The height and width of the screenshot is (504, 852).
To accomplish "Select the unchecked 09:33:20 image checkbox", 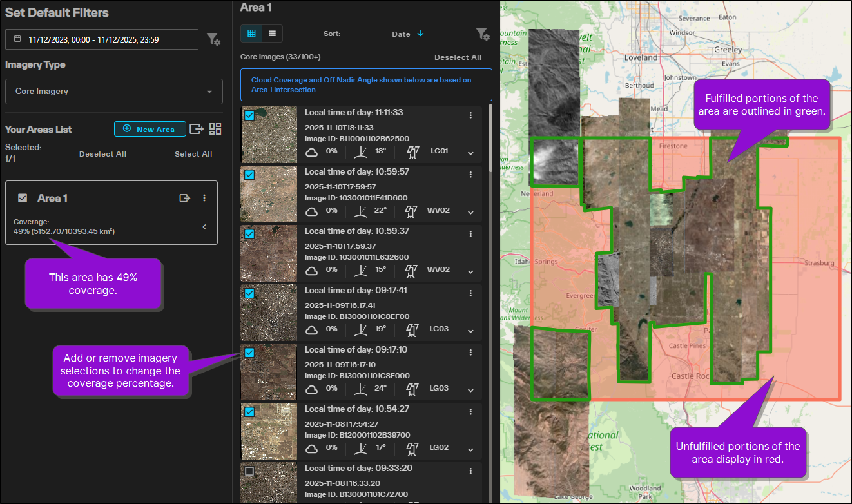I will (249, 471).
